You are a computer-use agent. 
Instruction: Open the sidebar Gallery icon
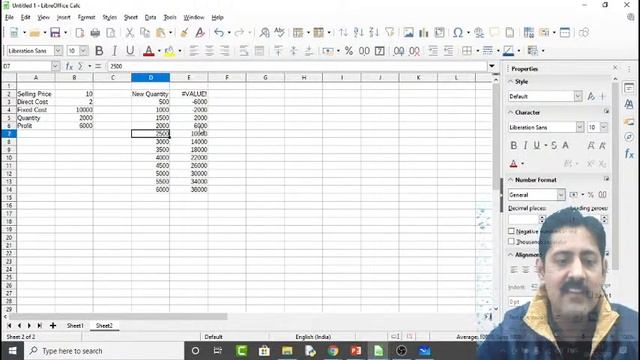pyautogui.click(x=629, y=121)
